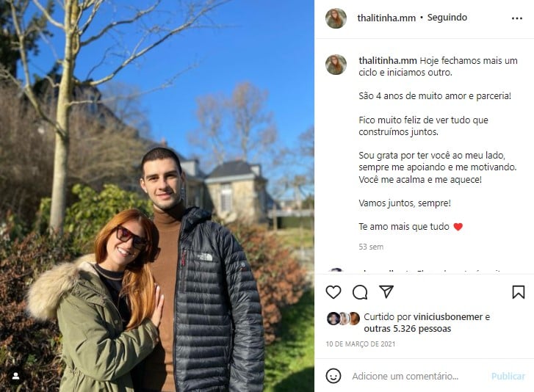Open the emoji picker smiley icon
Image resolution: width=534 pixels, height=392 pixels.
tap(333, 376)
